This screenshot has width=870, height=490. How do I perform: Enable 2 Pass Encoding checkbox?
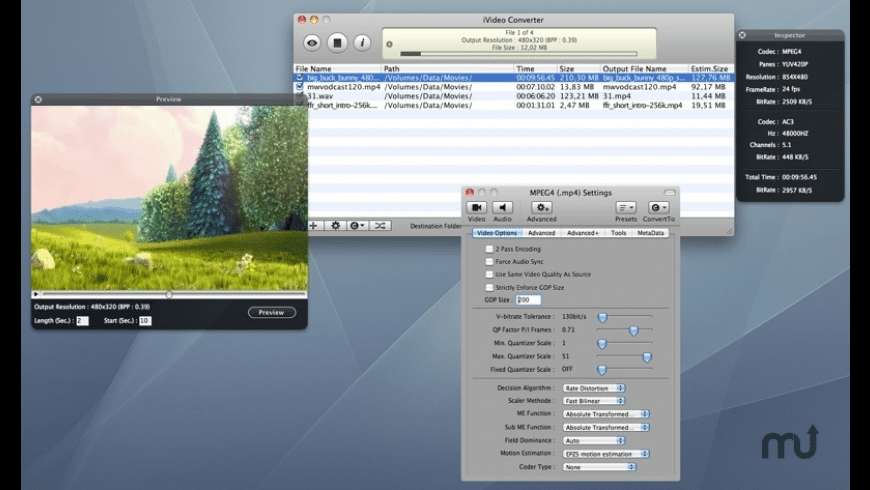coord(489,249)
